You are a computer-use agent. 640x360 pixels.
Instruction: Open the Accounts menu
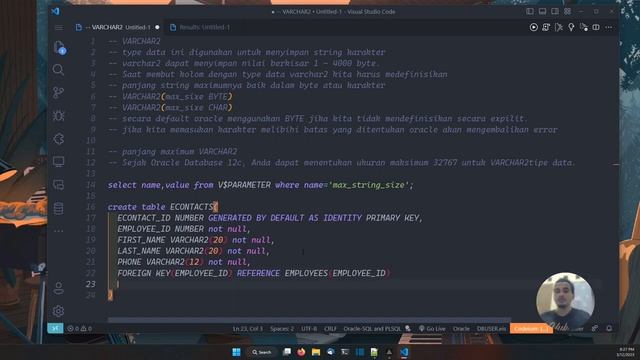pos(58,288)
